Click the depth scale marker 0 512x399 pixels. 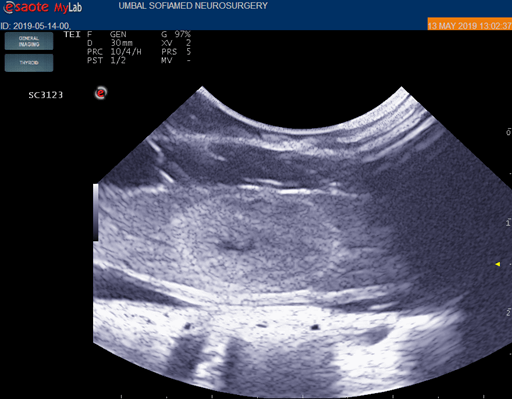click(x=508, y=132)
